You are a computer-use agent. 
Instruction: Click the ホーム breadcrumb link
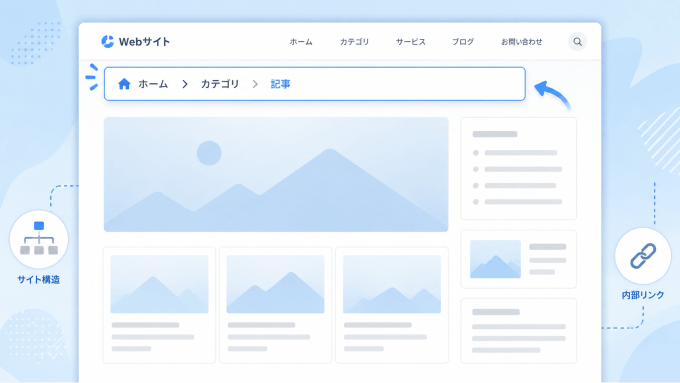click(153, 84)
